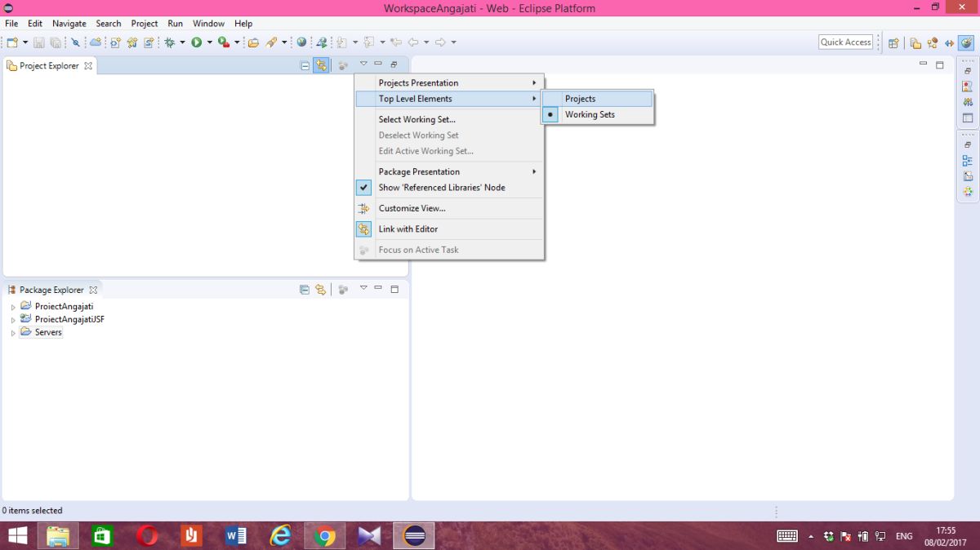Open the dropdown arrow next to New icon

(x=24, y=42)
